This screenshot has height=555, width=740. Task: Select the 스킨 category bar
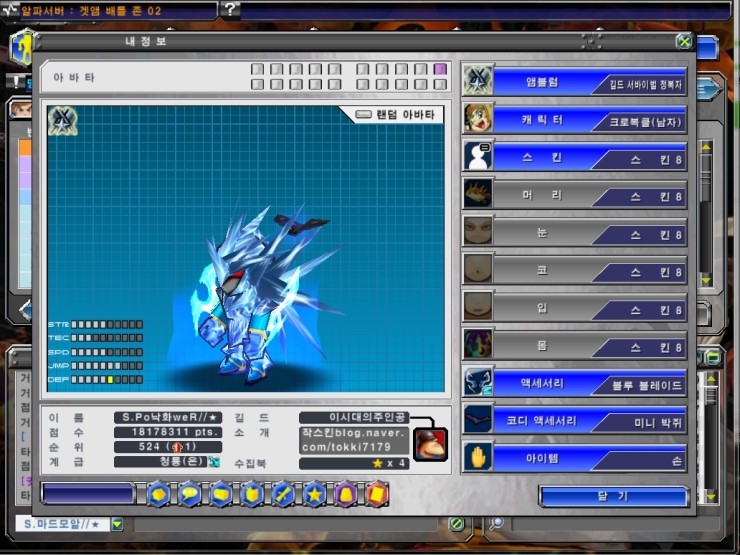[x=590, y=157]
